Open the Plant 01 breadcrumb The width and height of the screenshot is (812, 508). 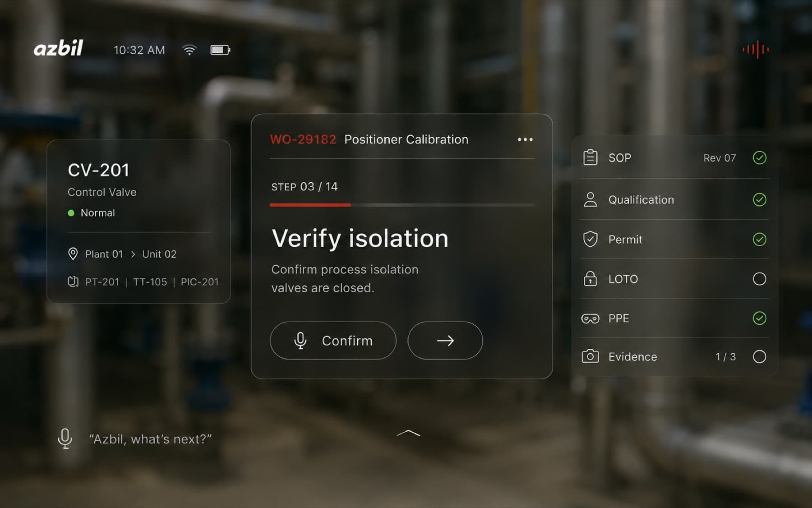[104, 254]
